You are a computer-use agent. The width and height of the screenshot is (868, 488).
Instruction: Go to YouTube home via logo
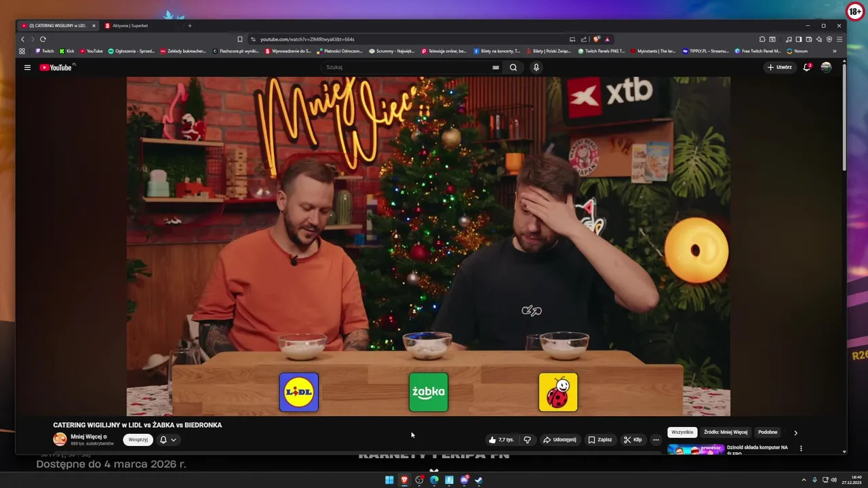click(x=56, y=67)
